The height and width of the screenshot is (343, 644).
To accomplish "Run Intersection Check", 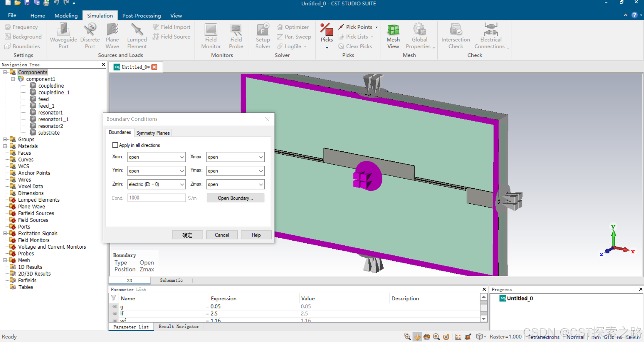I will click(x=456, y=36).
